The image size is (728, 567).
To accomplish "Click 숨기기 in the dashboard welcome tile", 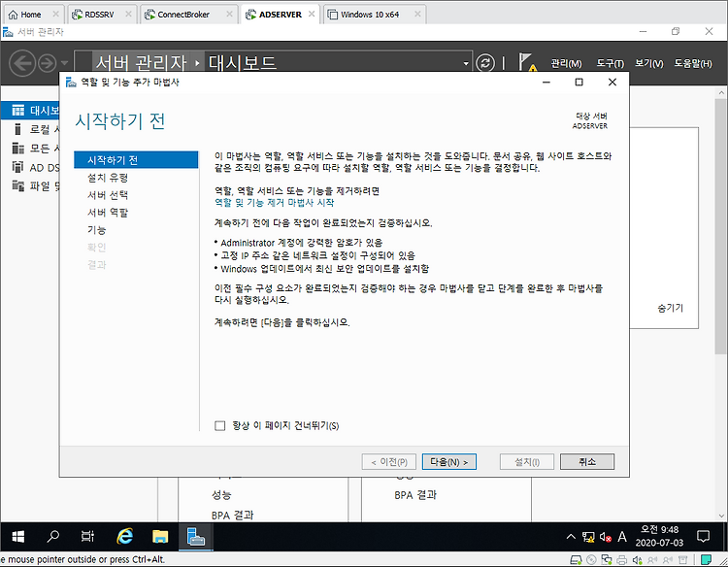I will tap(670, 308).
